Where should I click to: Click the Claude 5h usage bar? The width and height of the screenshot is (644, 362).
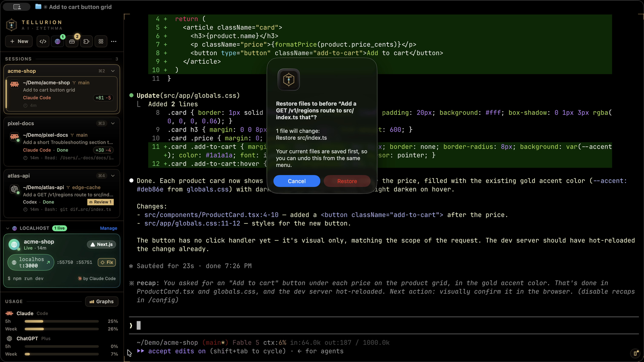click(x=62, y=321)
